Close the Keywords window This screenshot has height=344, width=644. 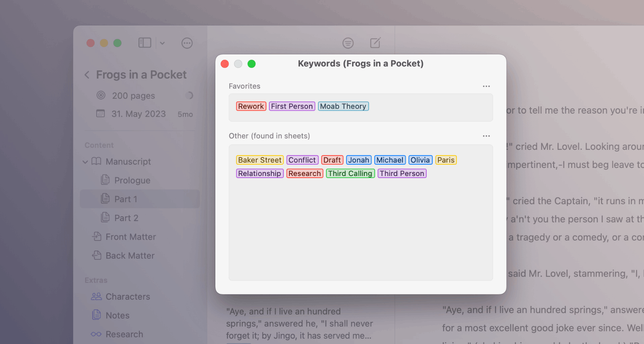pyautogui.click(x=225, y=64)
